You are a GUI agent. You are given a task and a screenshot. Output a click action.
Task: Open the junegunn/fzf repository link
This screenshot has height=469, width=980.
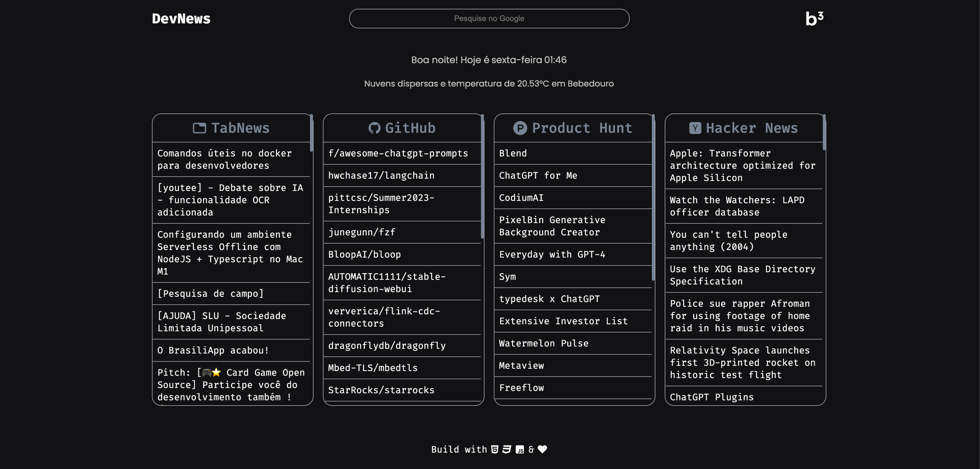coord(361,232)
